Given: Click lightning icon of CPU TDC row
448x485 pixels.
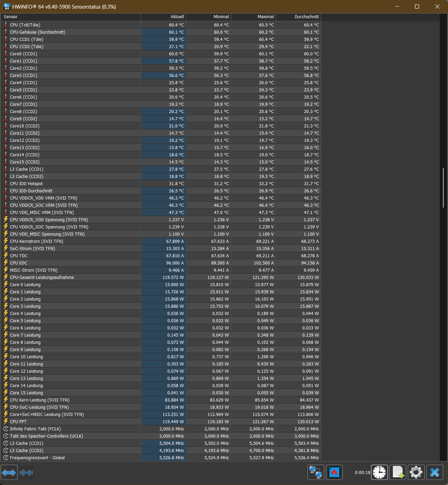Looking at the screenshot, I should 6,256.
